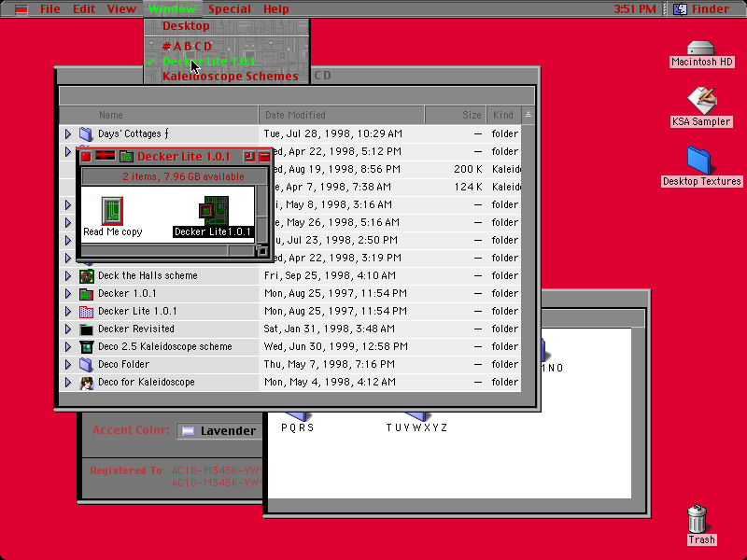
Task: Sort list by Date Modified column
Action: [x=342, y=115]
